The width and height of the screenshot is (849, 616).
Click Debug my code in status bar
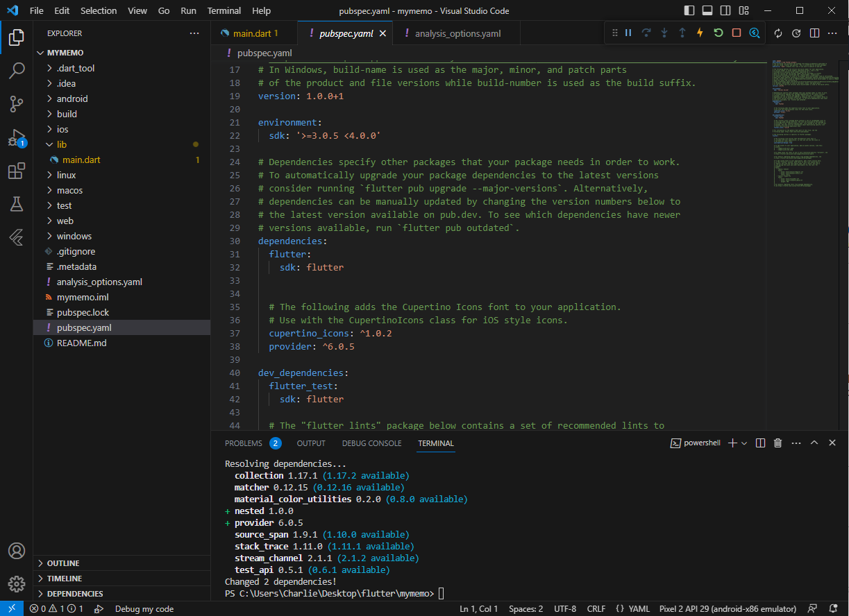(x=144, y=609)
